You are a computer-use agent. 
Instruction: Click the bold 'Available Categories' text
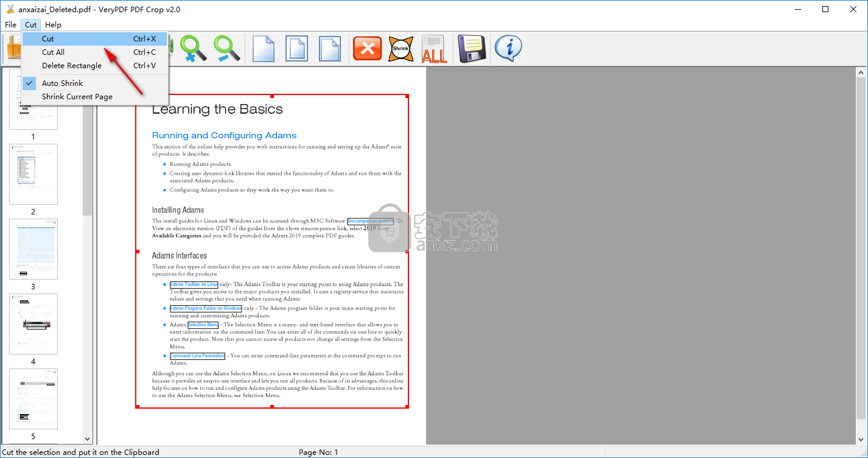click(177, 236)
